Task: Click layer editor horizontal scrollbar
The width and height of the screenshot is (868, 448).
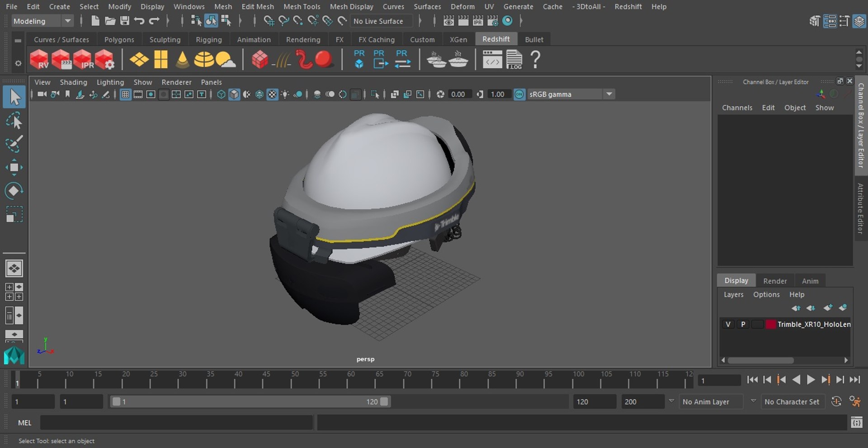Action: (x=761, y=360)
